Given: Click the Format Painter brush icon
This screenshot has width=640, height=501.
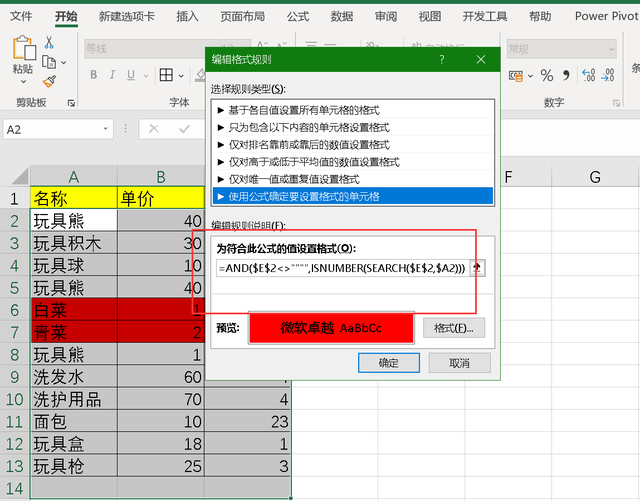Looking at the screenshot, I should pyautogui.click(x=49, y=81).
